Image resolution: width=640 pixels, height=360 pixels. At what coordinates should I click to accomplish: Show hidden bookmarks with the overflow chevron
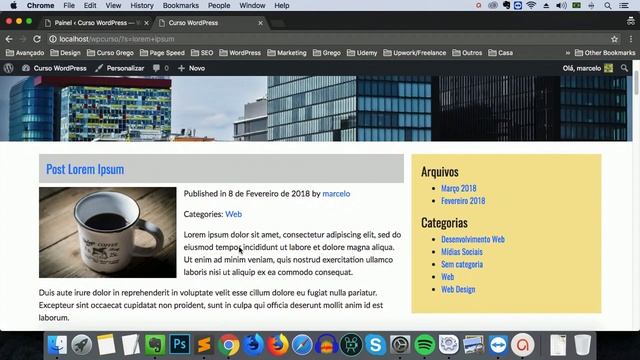point(567,53)
